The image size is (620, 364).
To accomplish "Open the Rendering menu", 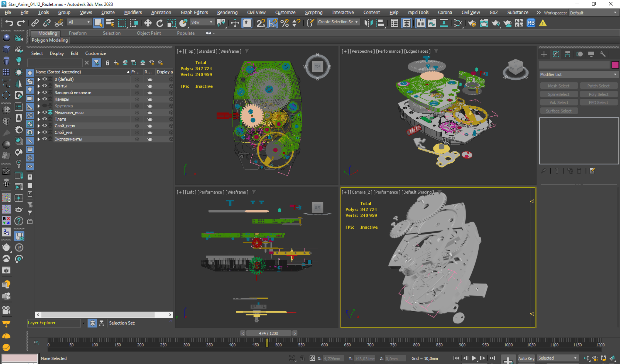I will click(x=227, y=12).
